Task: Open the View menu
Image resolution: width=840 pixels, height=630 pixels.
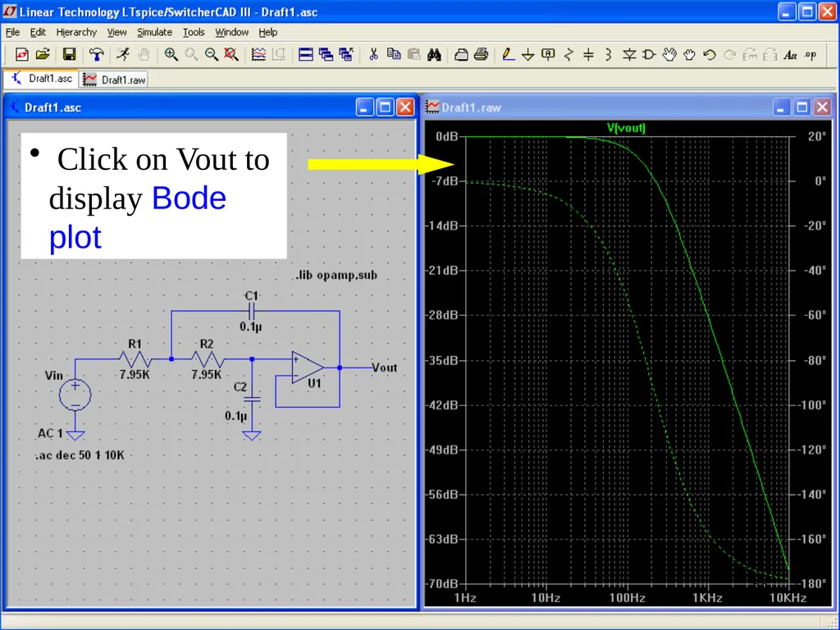Action: coord(116,32)
